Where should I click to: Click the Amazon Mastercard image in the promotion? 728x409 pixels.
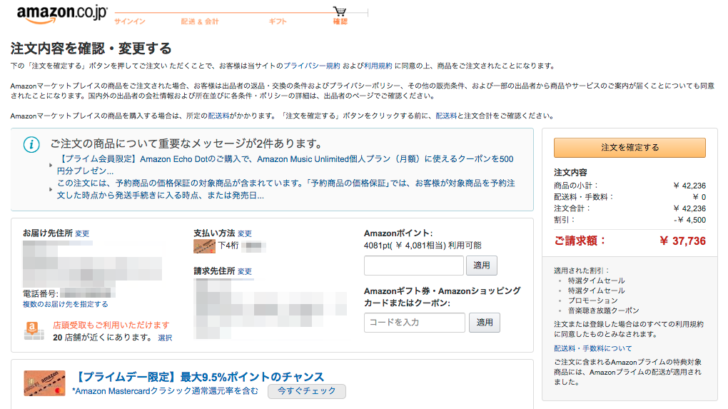(45, 383)
